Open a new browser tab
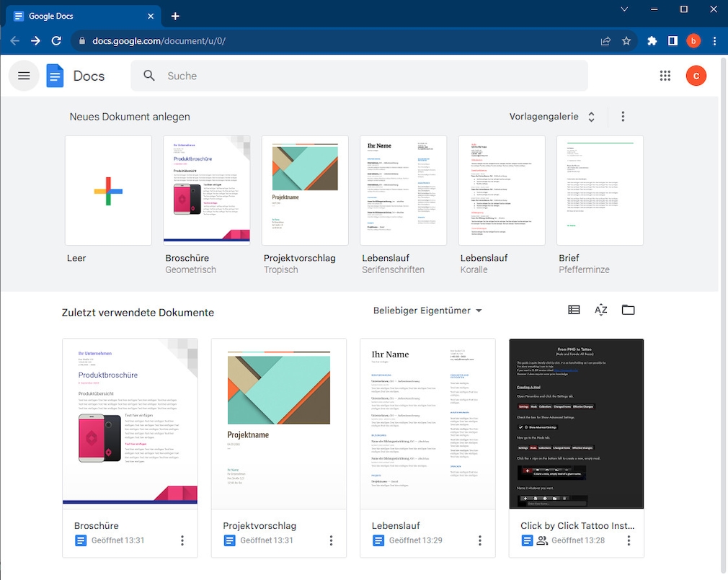 pos(175,17)
